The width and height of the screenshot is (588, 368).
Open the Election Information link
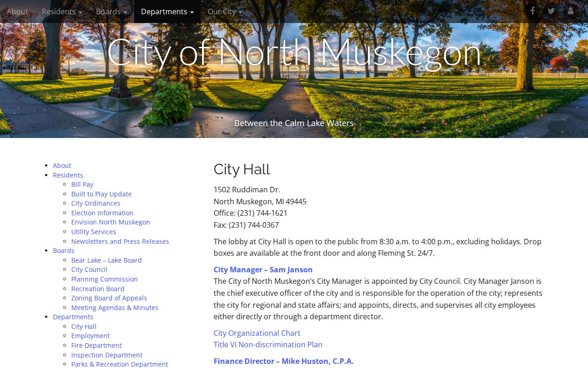coord(102,213)
